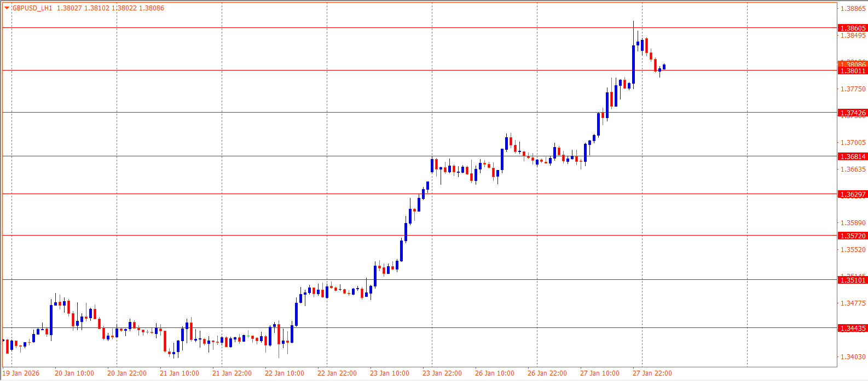
Task: Click the 20 Jan 22:00 time label
Action: 127,373
